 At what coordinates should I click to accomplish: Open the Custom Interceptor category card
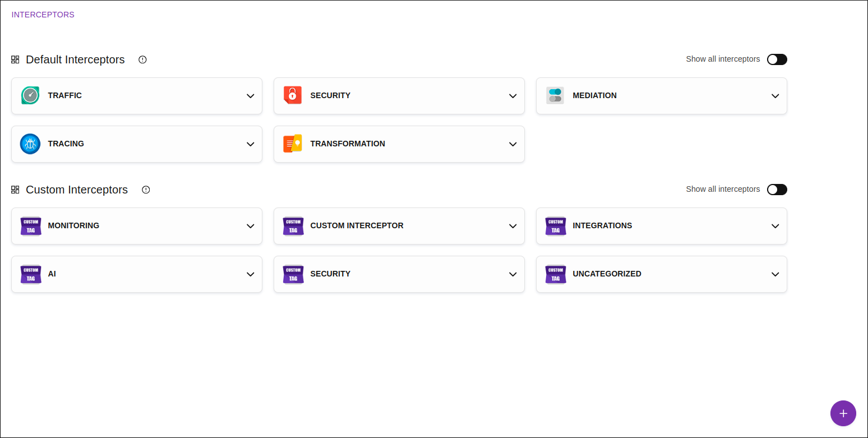(x=399, y=225)
